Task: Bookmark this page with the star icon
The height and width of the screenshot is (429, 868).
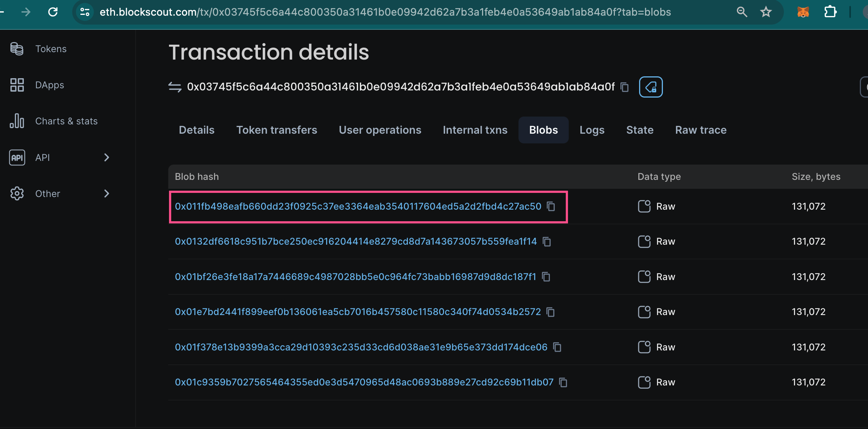Action: coord(766,12)
